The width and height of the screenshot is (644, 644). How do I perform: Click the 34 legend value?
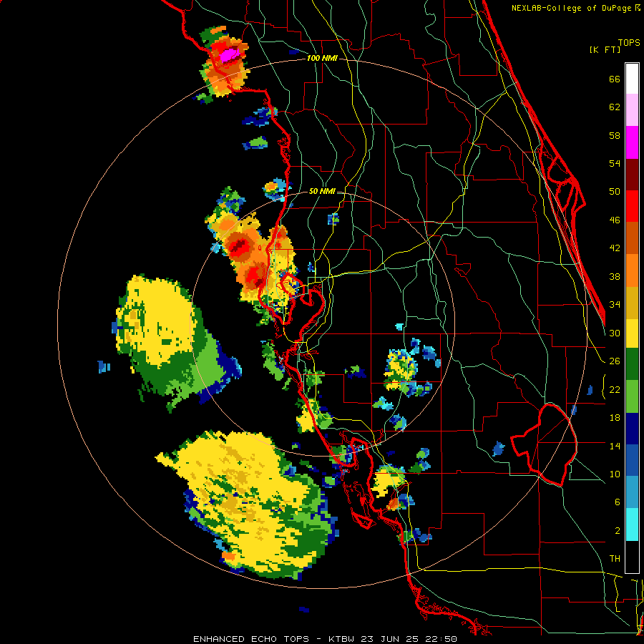click(615, 305)
